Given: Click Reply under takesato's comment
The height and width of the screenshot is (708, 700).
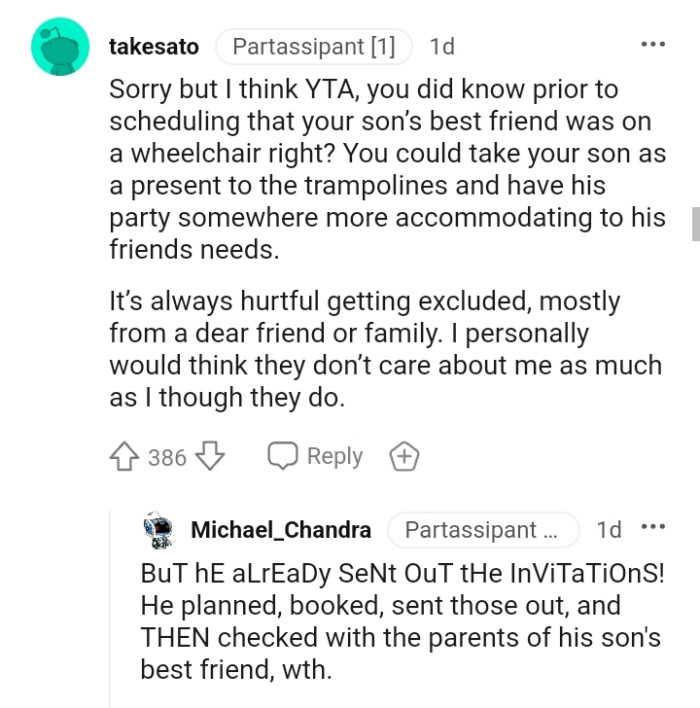Looking at the screenshot, I should click(x=315, y=457).
